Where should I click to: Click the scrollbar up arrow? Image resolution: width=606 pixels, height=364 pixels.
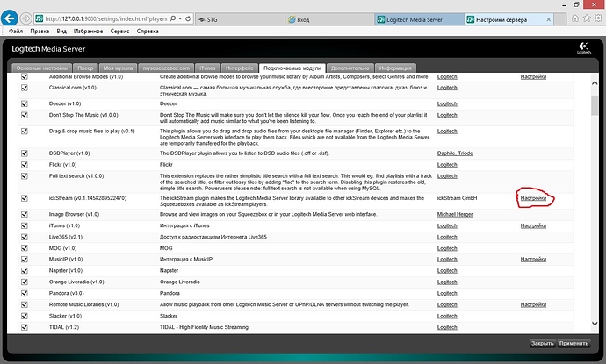[595, 83]
